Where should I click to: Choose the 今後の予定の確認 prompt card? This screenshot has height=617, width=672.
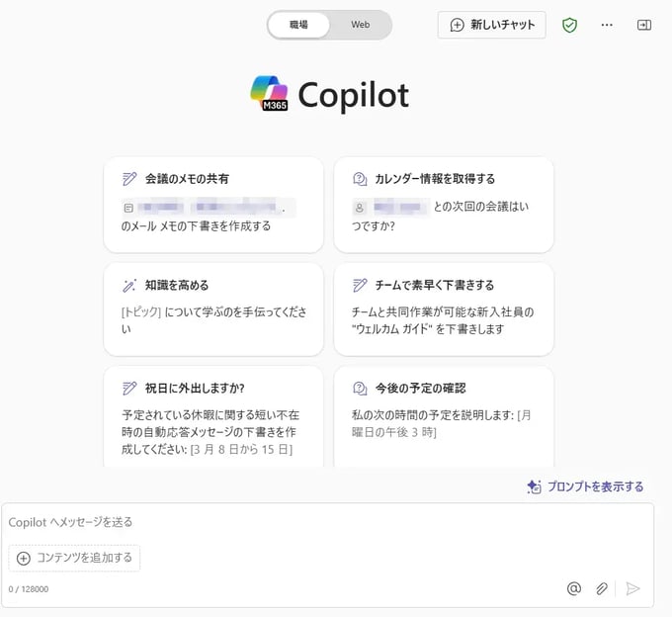click(444, 416)
